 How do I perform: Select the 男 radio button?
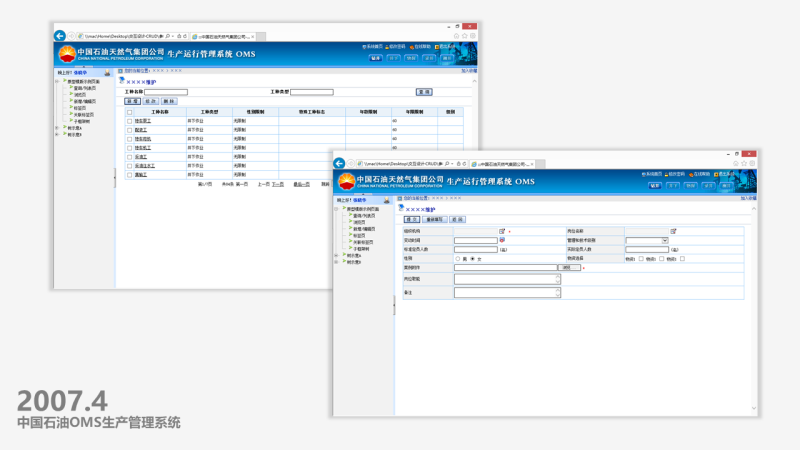tap(458, 259)
